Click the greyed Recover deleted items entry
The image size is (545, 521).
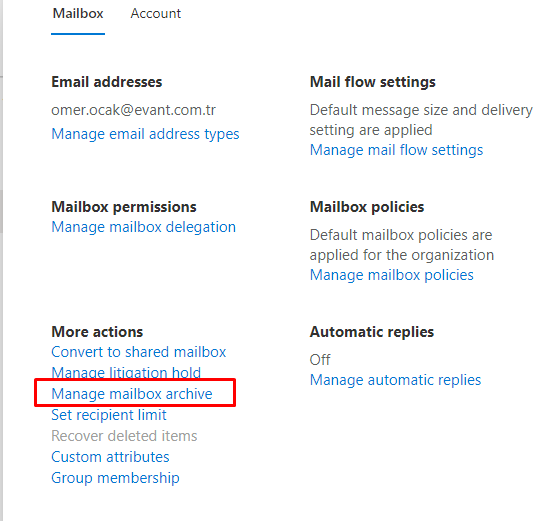[x=124, y=436]
